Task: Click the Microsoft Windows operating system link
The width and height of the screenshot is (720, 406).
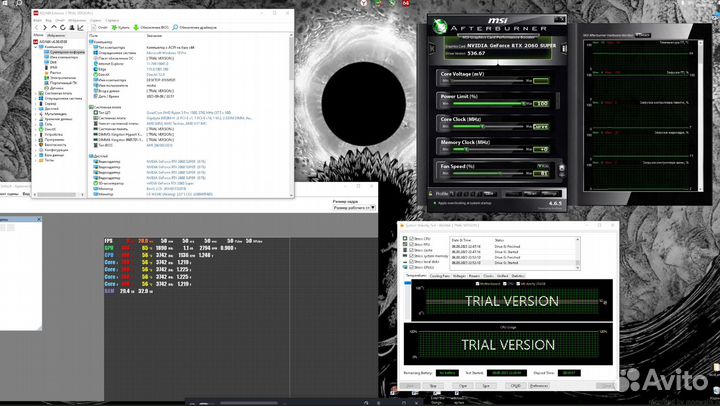Action: click(x=166, y=53)
